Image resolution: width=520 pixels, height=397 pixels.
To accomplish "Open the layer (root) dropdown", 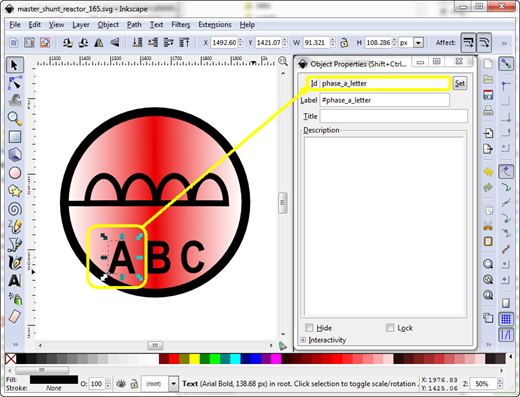I will pyautogui.click(x=173, y=384).
